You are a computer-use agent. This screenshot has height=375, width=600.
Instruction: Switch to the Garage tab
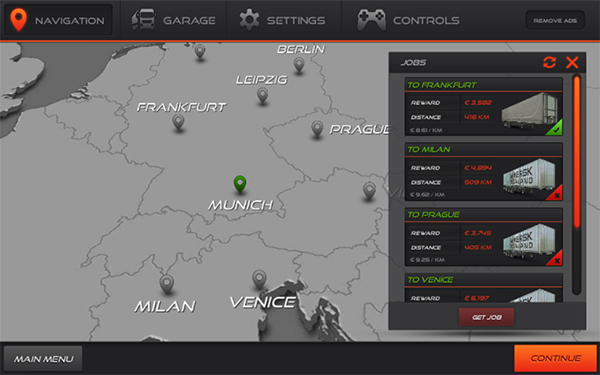174,20
